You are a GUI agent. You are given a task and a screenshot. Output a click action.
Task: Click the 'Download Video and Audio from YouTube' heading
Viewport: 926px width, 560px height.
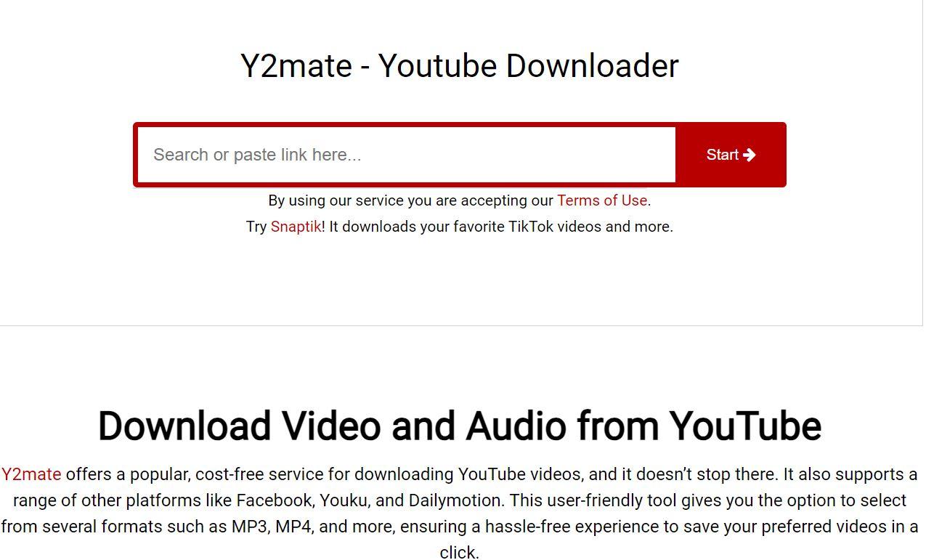[459, 426]
